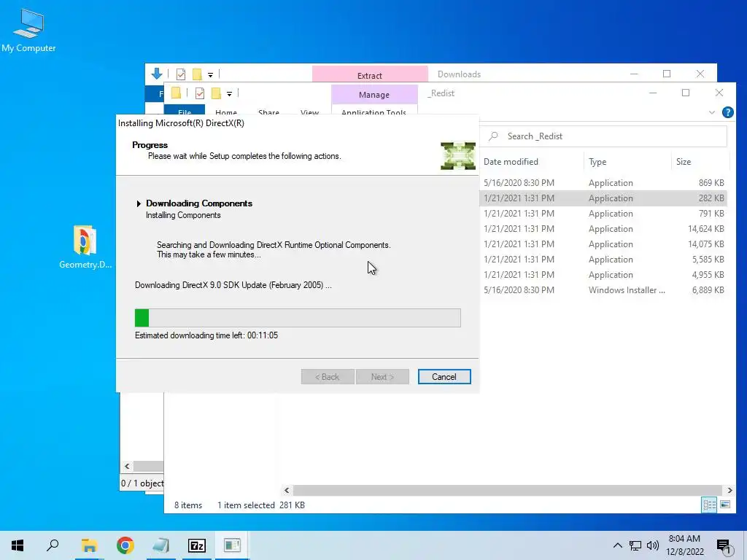Screen dimensions: 747x560
Task: Click the disabled Back button
Action: click(328, 377)
